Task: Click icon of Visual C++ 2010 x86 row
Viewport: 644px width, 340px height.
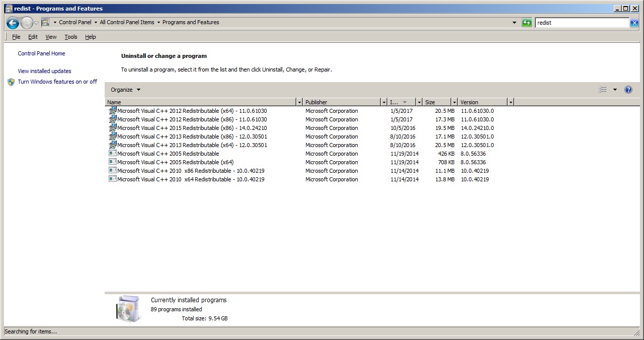Action: click(x=113, y=171)
